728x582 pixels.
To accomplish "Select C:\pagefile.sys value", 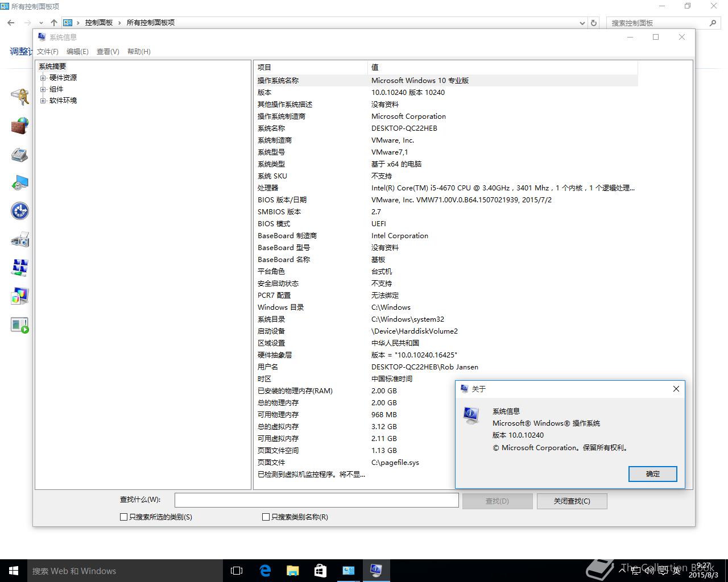I will (x=395, y=463).
